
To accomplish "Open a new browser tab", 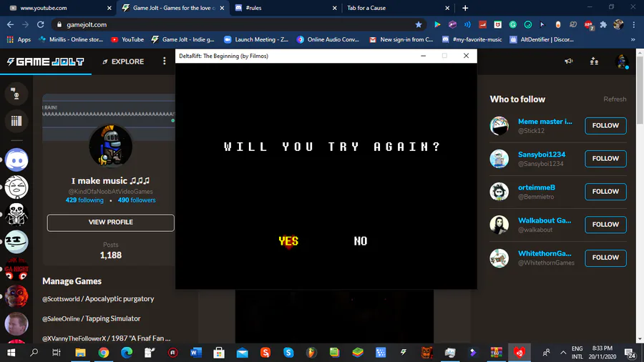I will [465, 8].
